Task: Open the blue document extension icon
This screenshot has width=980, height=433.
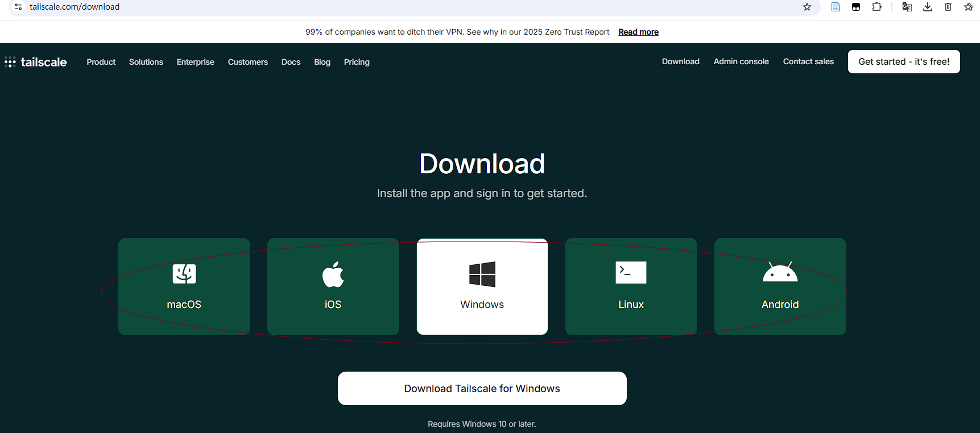Action: pos(836,7)
